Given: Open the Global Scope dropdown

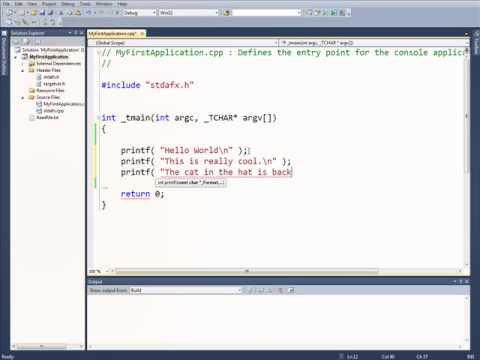Looking at the screenshot, I should click(x=183, y=43).
